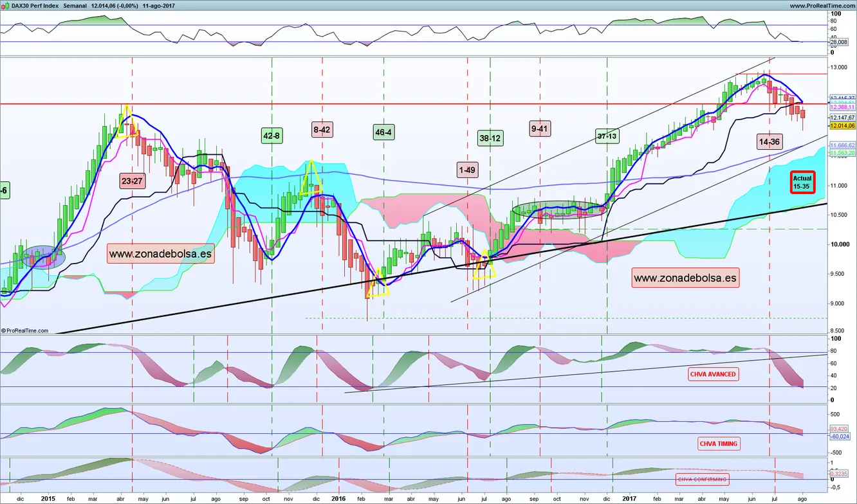The image size is (857, 504).
Task: Select the grey ellipse around Sept-Nov 2016 candles
Action: pos(558,210)
